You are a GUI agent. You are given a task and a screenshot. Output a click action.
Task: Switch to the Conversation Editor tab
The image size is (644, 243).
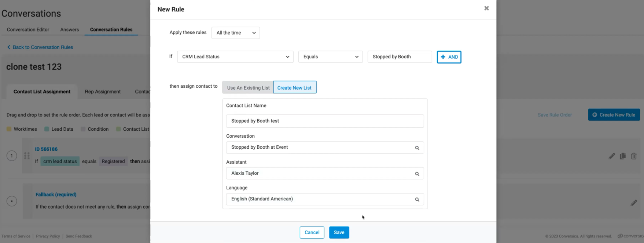coord(28,30)
